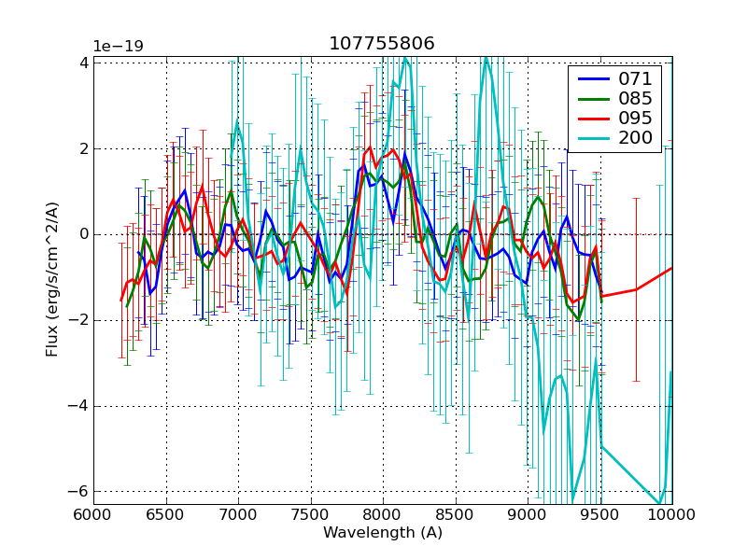This screenshot has height=560, width=747.
Task: Click the green line swatch in legend
Action: pyautogui.click(x=593, y=99)
